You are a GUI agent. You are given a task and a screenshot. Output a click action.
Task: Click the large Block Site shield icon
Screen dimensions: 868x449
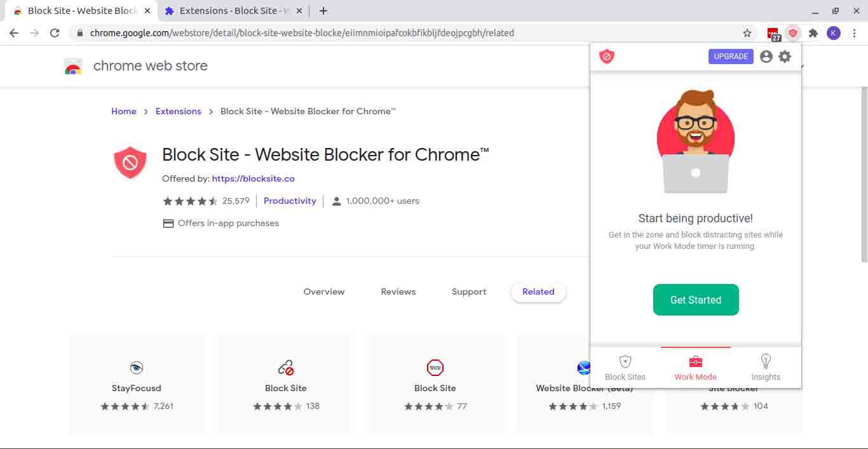click(x=130, y=163)
